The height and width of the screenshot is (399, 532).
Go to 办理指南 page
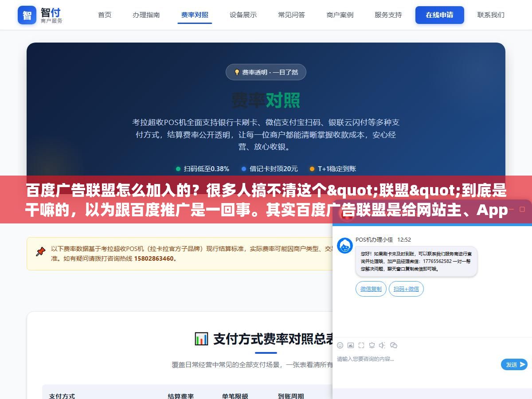pos(146,15)
